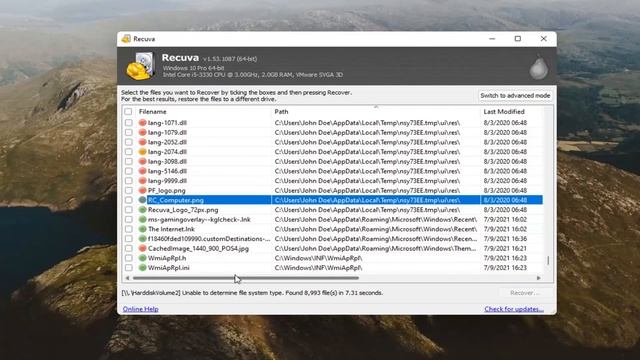Select the WmiApRpl.h filename row
The width and height of the screenshot is (640, 360).
[x=167, y=258]
